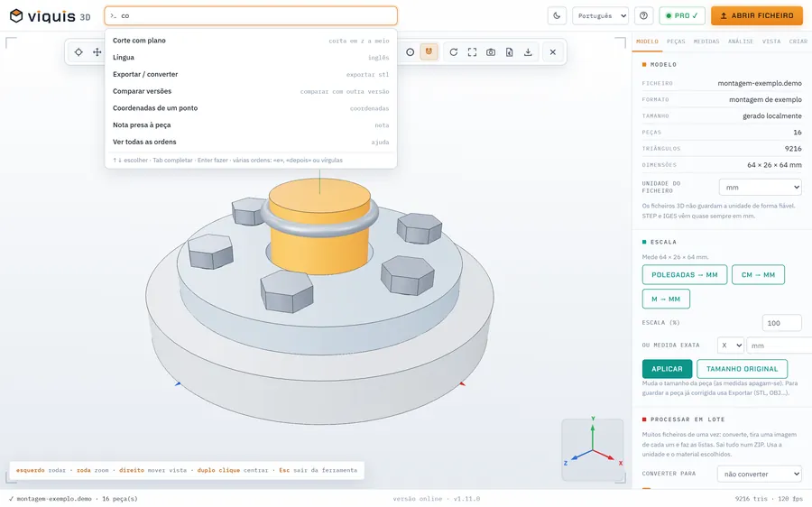Toggle dark mode moon icon
The height and width of the screenshot is (507, 812).
pos(557,15)
